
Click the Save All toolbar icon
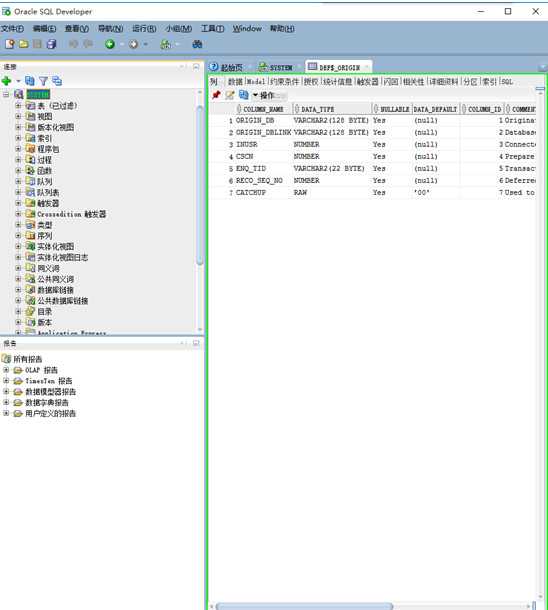pos(51,44)
